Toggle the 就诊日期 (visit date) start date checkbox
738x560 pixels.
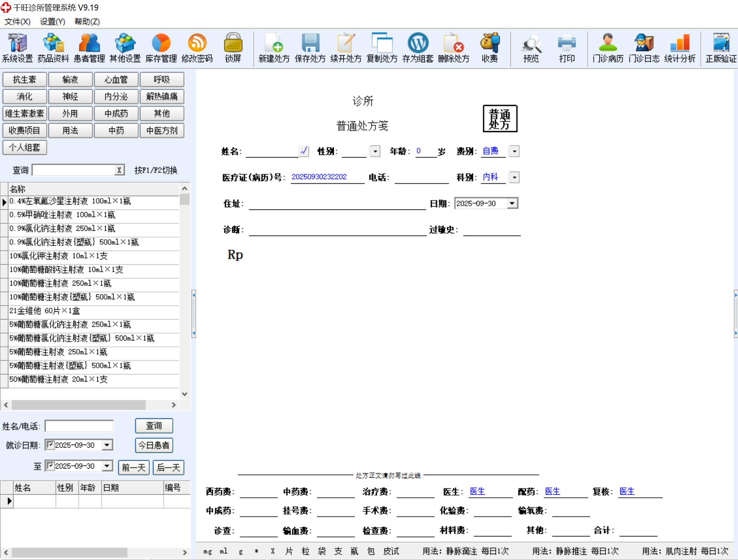pyautogui.click(x=50, y=445)
